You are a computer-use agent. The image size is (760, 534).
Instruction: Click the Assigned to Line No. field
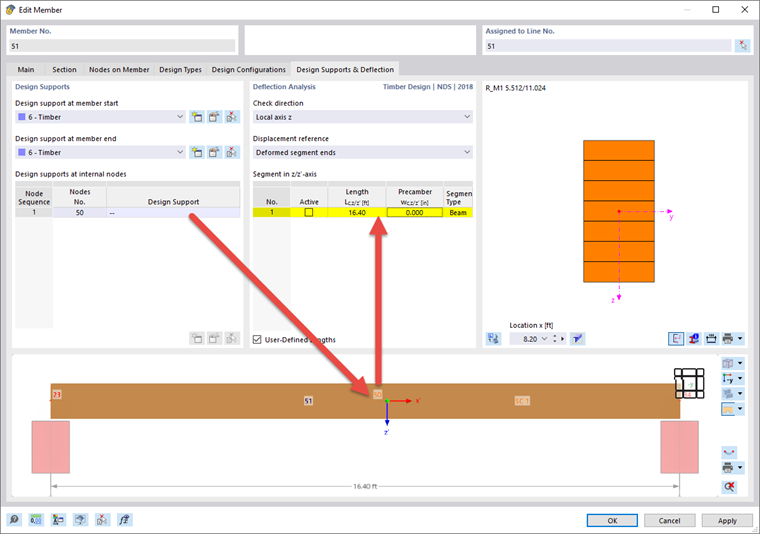click(608, 46)
